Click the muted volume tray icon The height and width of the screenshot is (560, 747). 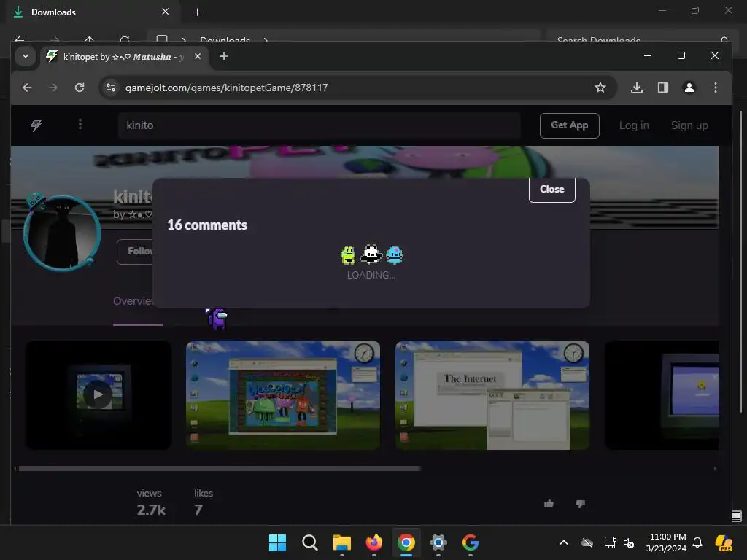[x=629, y=542]
